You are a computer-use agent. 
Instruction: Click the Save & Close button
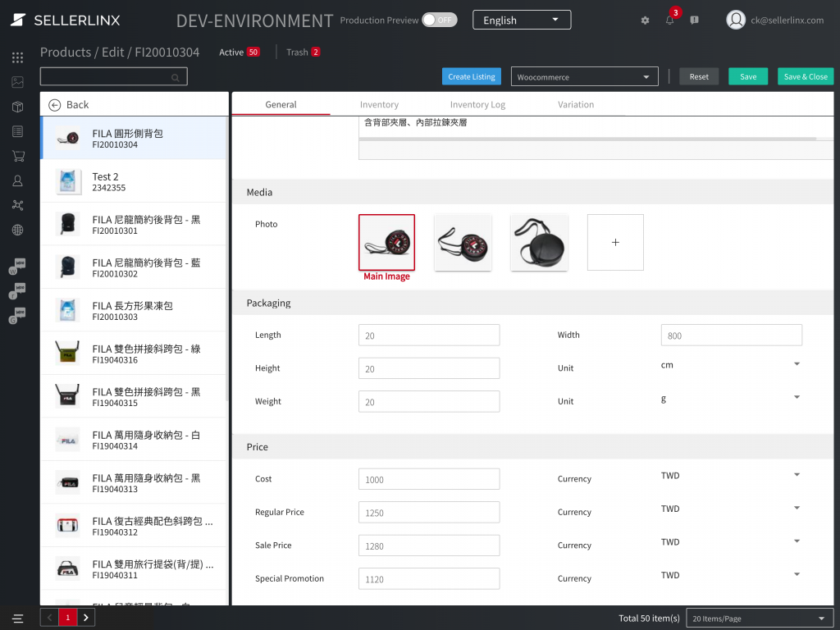[806, 76]
